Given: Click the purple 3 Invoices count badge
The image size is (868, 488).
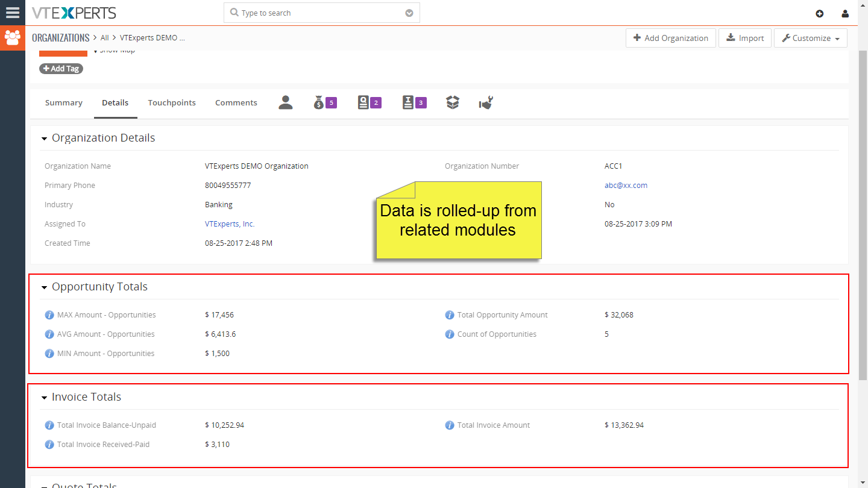Looking at the screenshot, I should tap(421, 103).
